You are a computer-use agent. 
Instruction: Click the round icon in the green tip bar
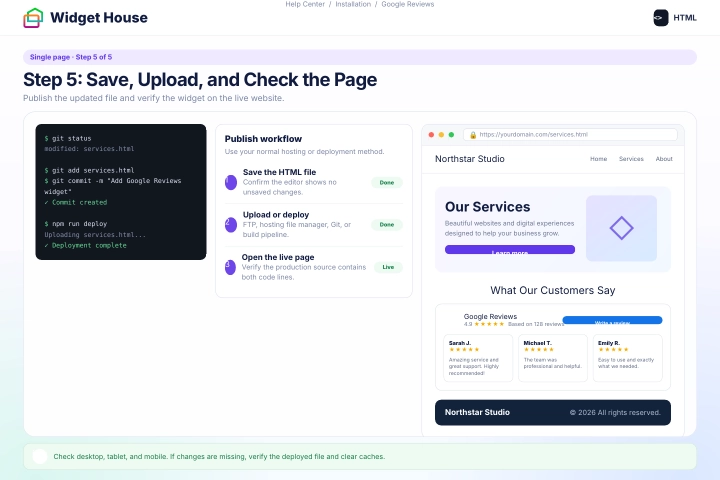40,456
